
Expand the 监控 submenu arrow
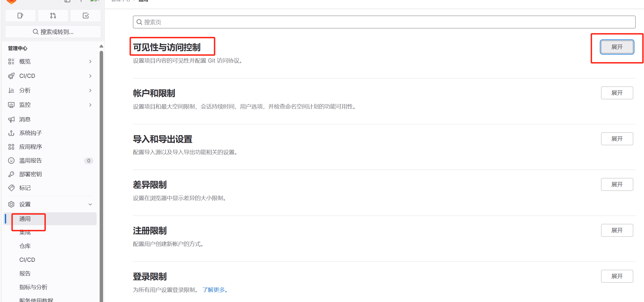click(x=90, y=105)
